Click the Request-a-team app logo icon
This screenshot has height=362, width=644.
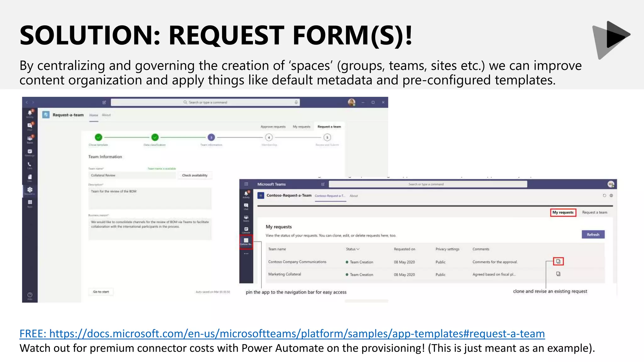[46, 115]
